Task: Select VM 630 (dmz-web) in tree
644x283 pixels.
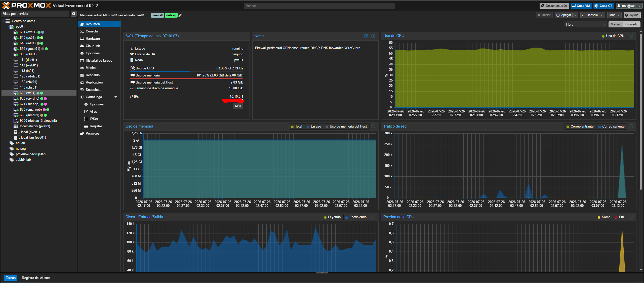Action: 31,109
